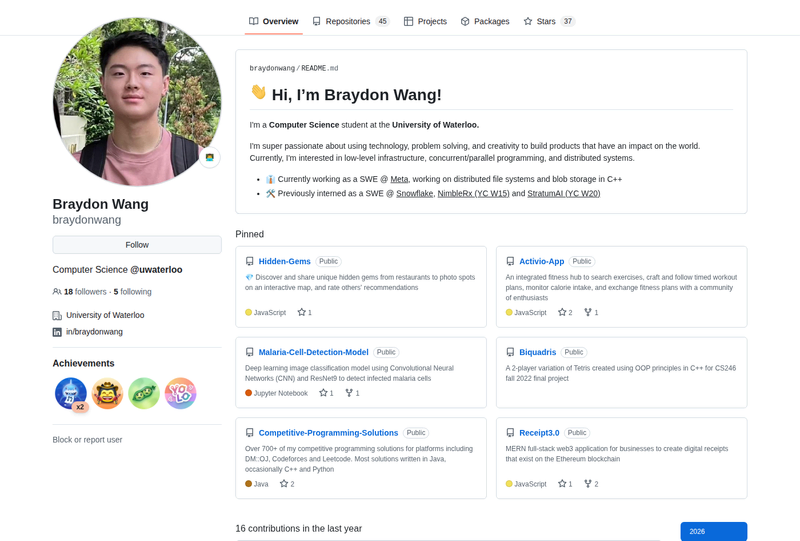Open the Malaria-Cell-Detection-Model repository
The height and width of the screenshot is (541, 800).
click(313, 352)
